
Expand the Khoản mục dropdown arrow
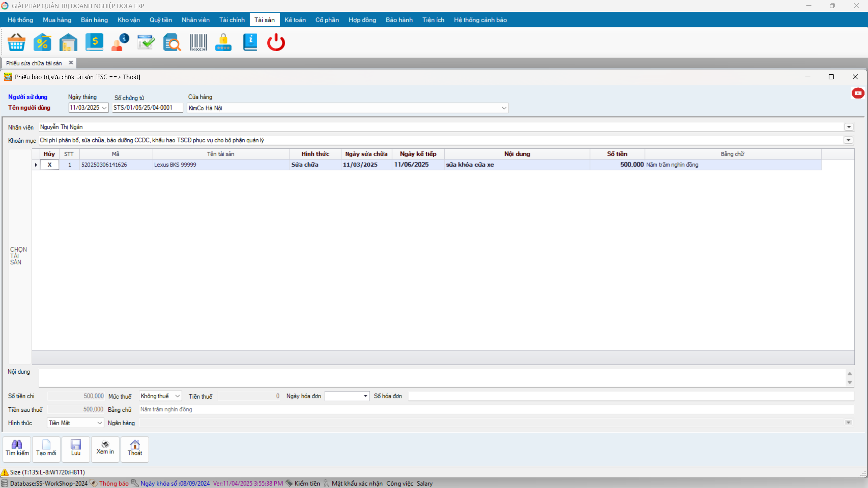coord(848,140)
